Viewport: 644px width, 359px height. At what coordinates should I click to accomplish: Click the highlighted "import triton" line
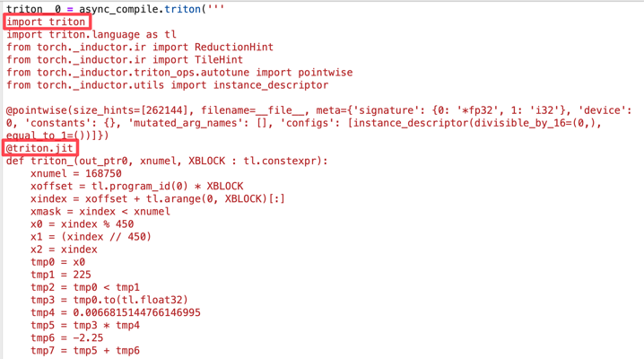[x=47, y=22]
